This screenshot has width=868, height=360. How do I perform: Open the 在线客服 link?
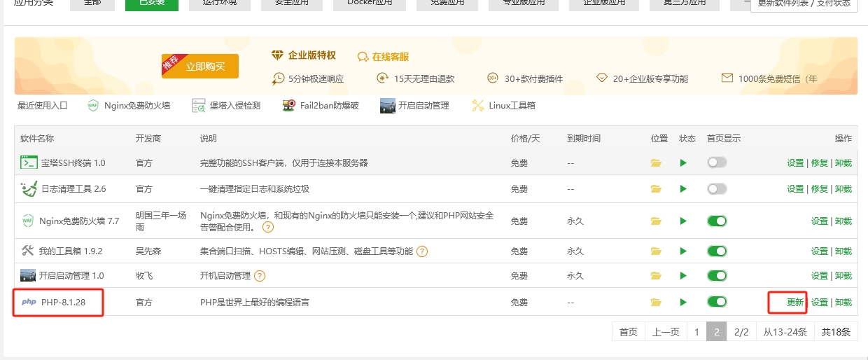384,57
